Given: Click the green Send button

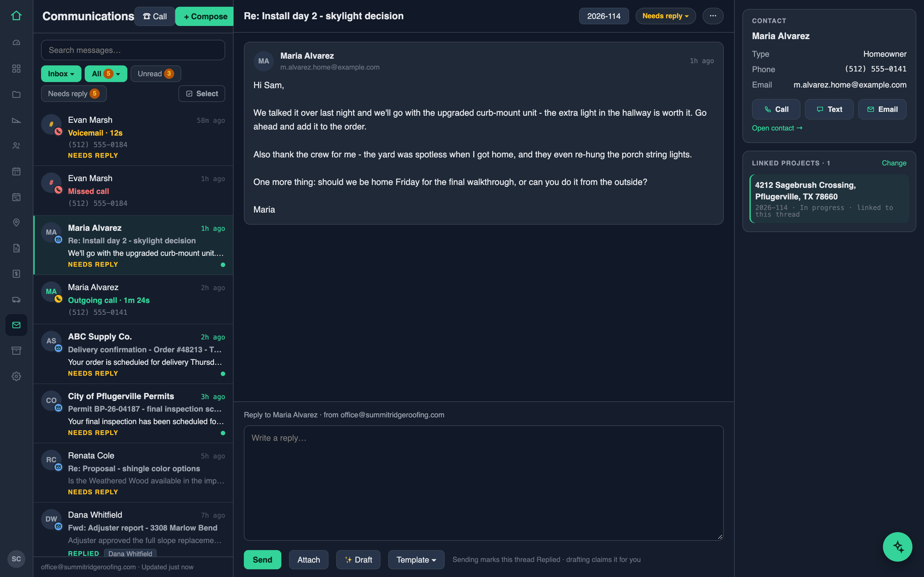Looking at the screenshot, I should 262,559.
